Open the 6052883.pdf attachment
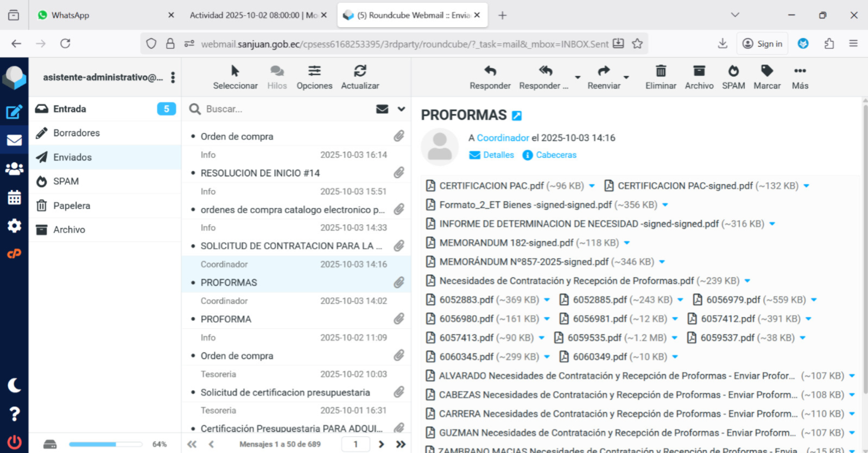 466,300
